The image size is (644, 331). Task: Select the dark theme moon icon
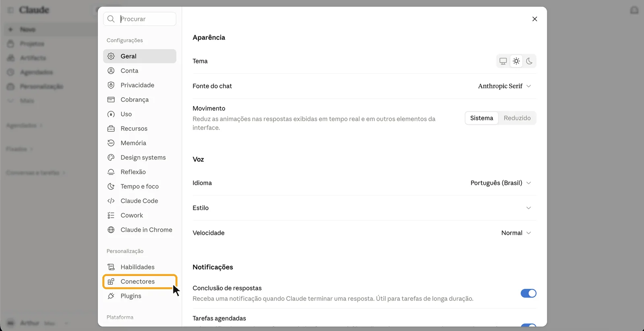(529, 61)
